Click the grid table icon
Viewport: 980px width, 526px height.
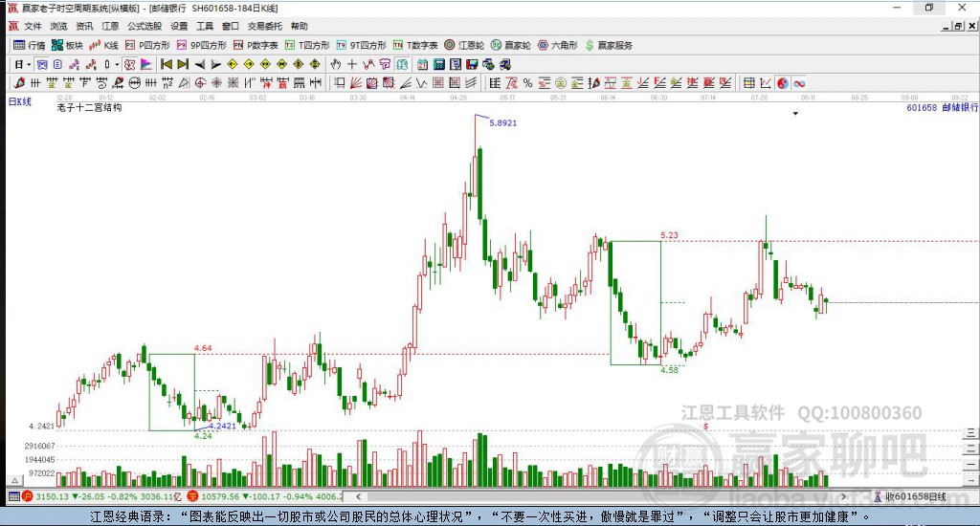pyautogui.click(x=748, y=83)
